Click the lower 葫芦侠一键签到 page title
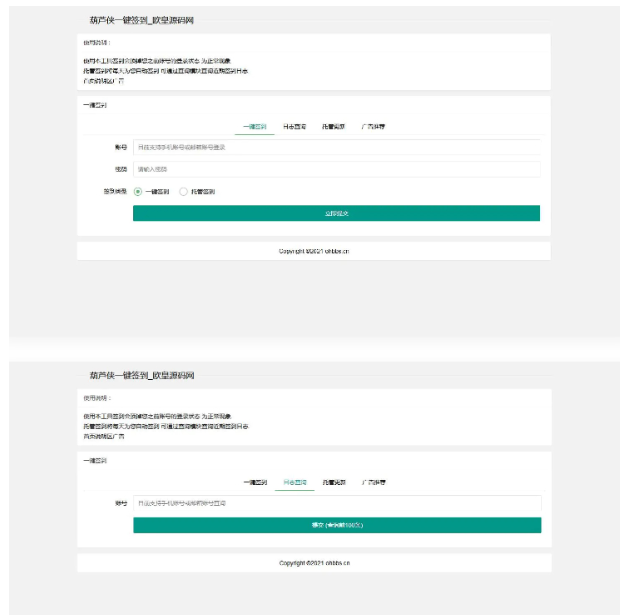632x615 pixels. (x=142, y=376)
